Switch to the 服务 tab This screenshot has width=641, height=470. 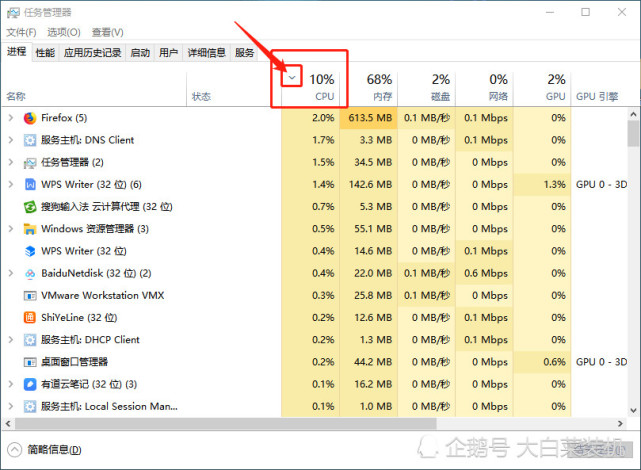tap(244, 53)
